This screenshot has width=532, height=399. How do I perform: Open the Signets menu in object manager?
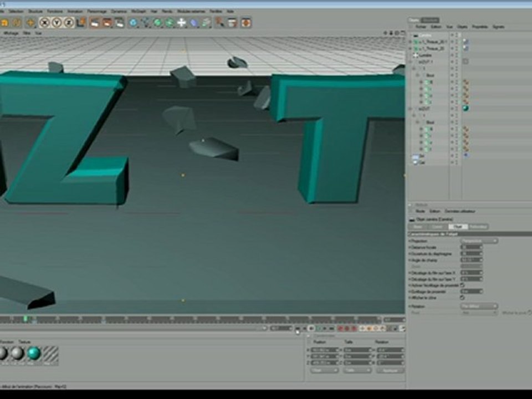click(498, 27)
